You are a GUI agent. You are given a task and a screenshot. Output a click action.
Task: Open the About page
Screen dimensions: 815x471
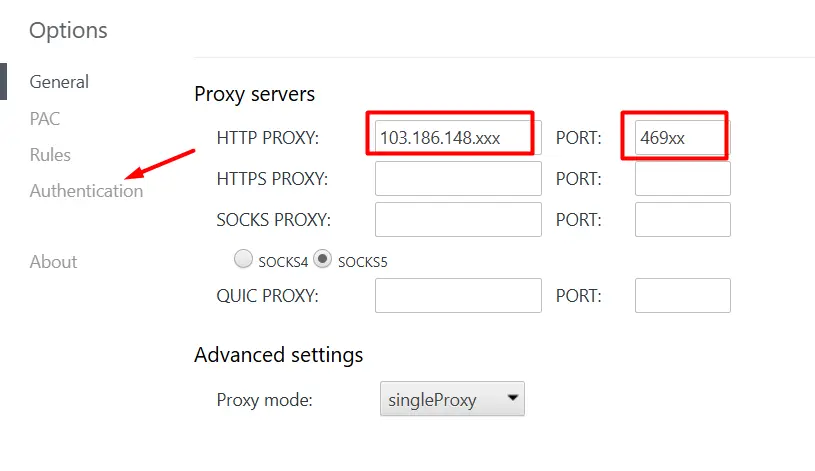[53, 262]
